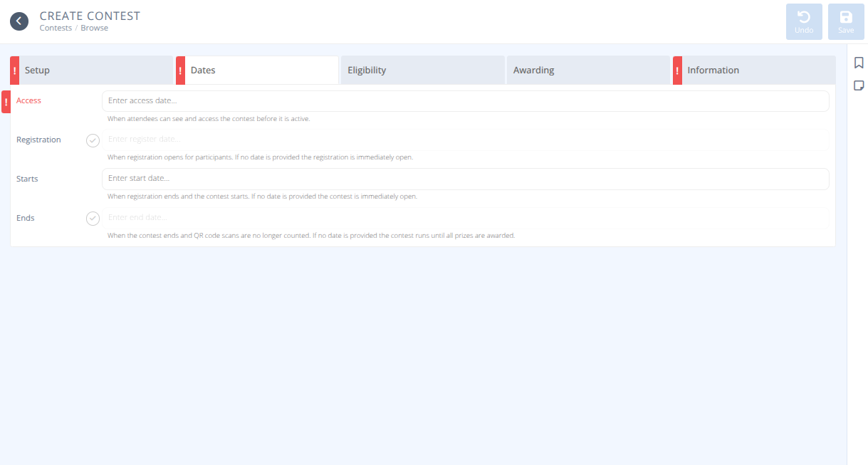Image resolution: width=868 pixels, height=465 pixels.
Task: Click the Registration date input field
Action: tap(466, 140)
